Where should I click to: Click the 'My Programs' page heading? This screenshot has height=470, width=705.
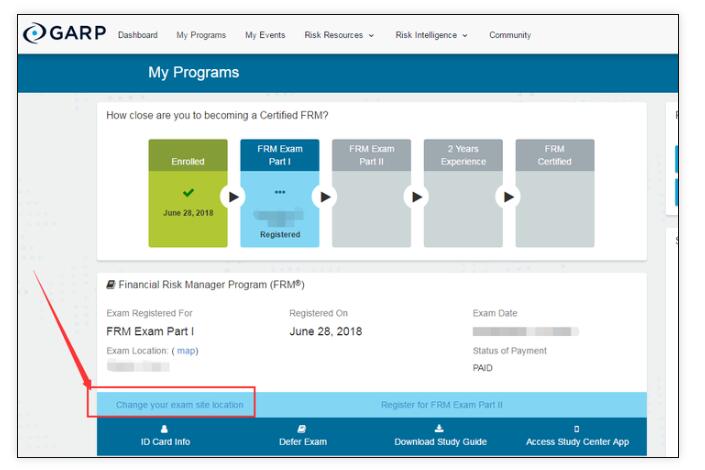(194, 72)
